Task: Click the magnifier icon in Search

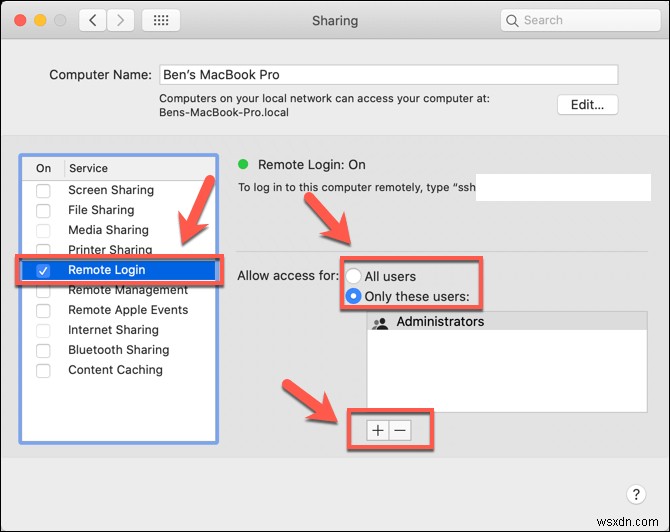Action: (512, 21)
